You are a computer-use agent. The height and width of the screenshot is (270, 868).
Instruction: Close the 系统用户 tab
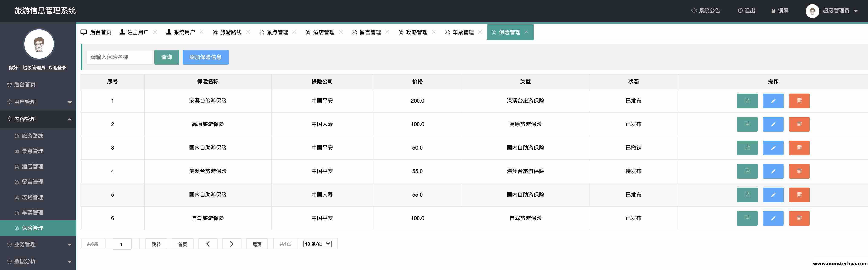pos(202,32)
